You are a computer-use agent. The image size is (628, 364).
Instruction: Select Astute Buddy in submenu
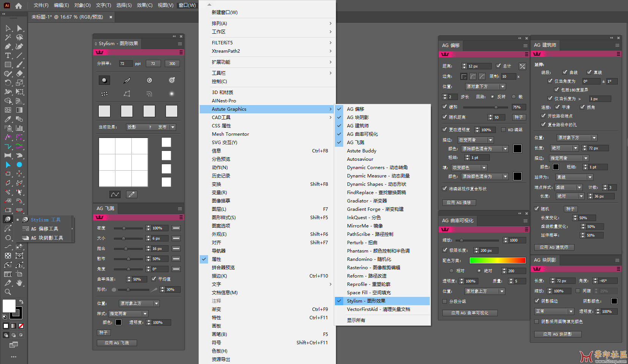tap(383, 151)
